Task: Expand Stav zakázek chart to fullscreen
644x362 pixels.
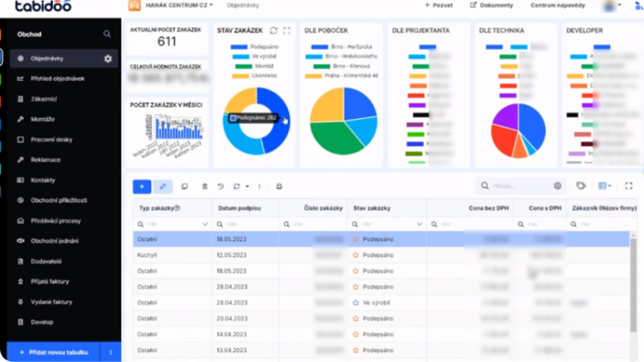Action: (286, 31)
